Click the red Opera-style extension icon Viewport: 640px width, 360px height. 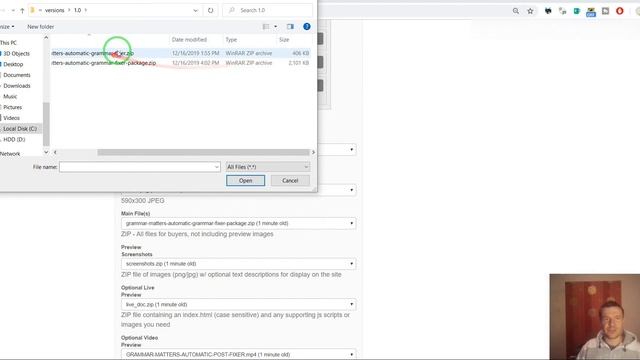click(620, 11)
